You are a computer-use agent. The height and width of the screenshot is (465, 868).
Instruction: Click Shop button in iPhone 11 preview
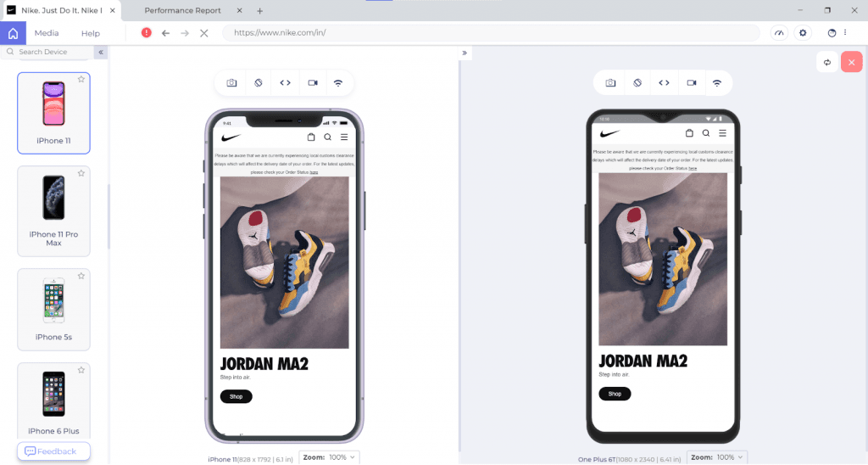[x=236, y=396]
